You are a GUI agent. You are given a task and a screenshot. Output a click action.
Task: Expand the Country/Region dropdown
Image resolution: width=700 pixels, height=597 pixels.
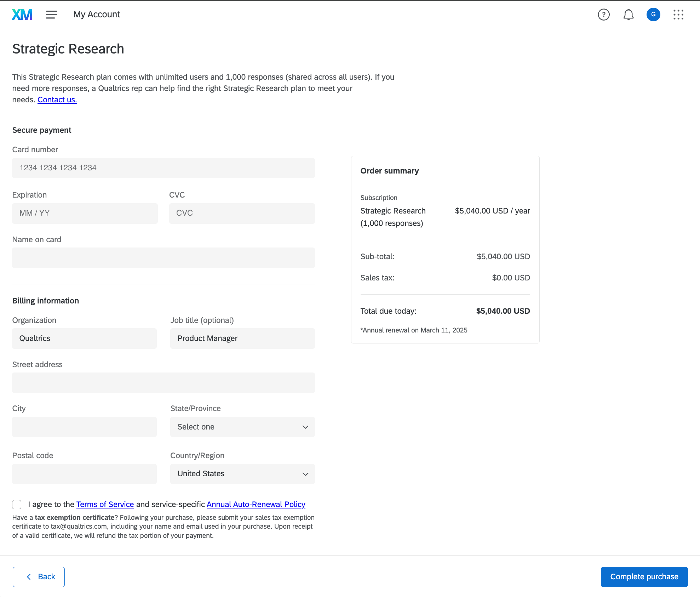pyautogui.click(x=242, y=474)
